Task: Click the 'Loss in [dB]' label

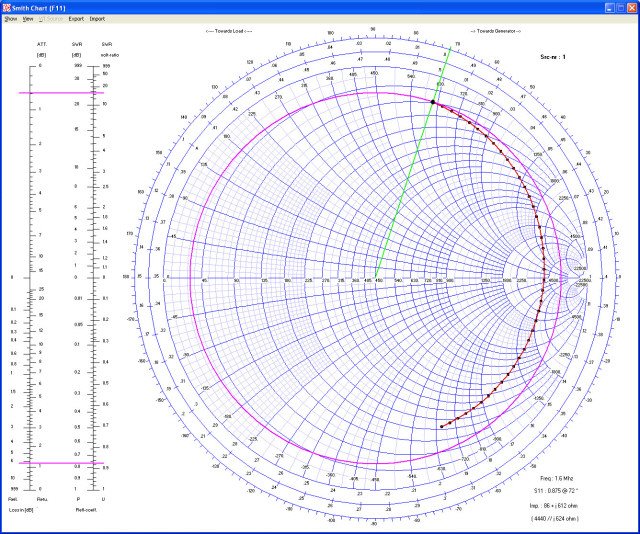Action: 21,510
